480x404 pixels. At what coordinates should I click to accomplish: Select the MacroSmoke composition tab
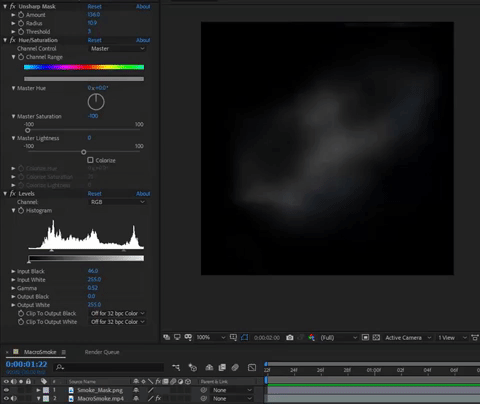point(40,352)
